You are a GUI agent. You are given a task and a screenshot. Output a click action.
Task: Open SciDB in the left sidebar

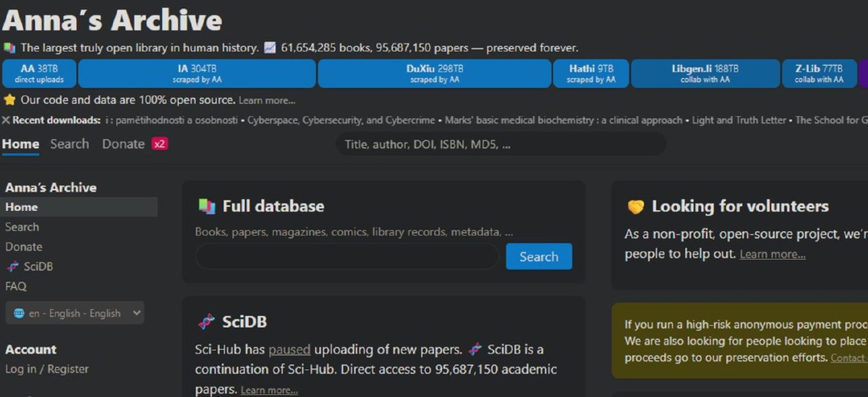[x=38, y=266]
